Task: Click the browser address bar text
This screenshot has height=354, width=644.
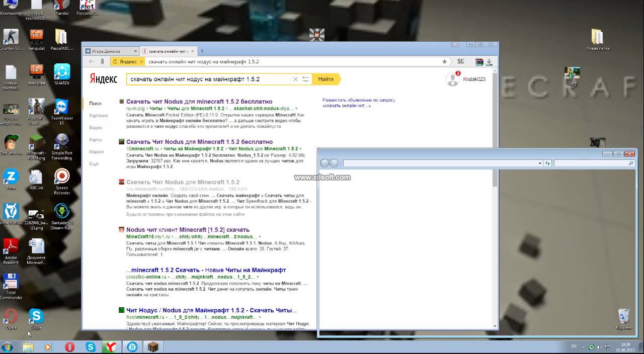Action: pyautogui.click(x=204, y=61)
